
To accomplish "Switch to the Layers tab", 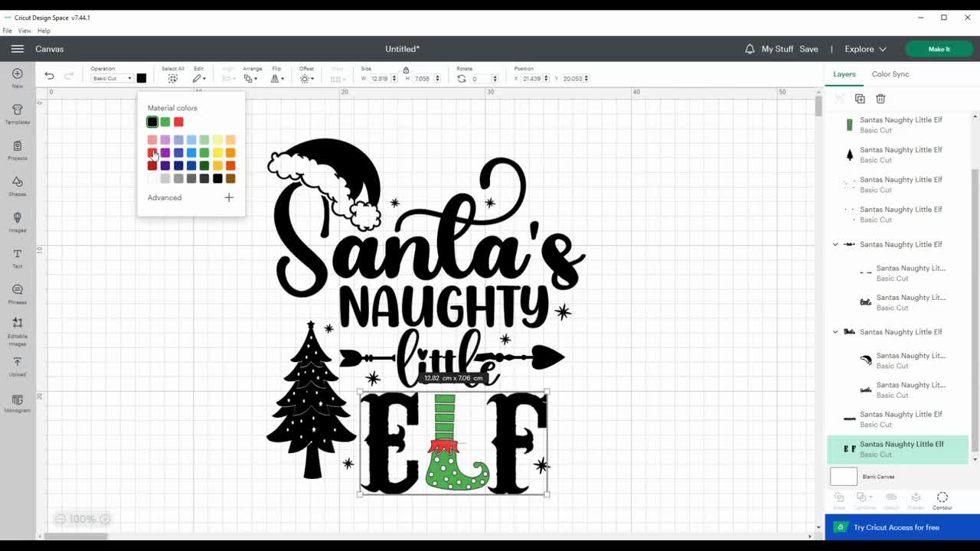I will click(844, 74).
